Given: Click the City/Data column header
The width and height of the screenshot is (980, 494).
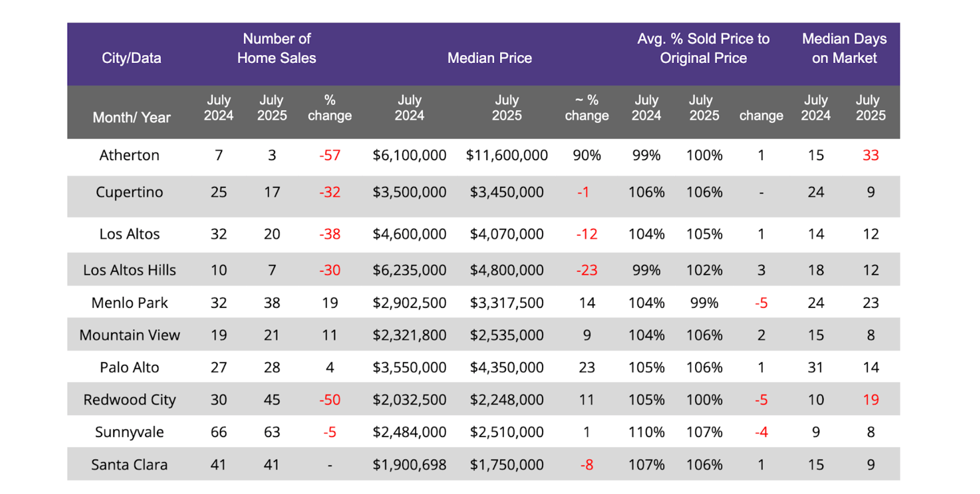Looking at the screenshot, I should (131, 58).
